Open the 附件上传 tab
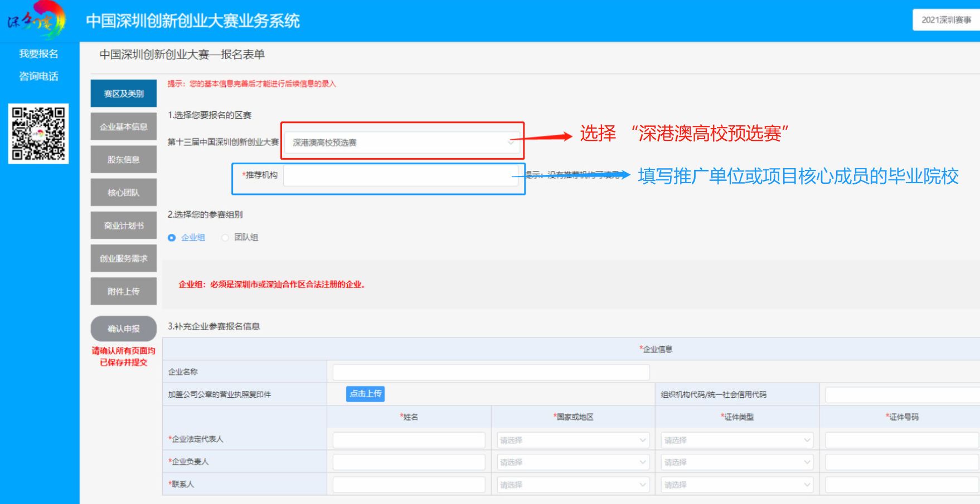This screenshot has width=980, height=504. (124, 291)
